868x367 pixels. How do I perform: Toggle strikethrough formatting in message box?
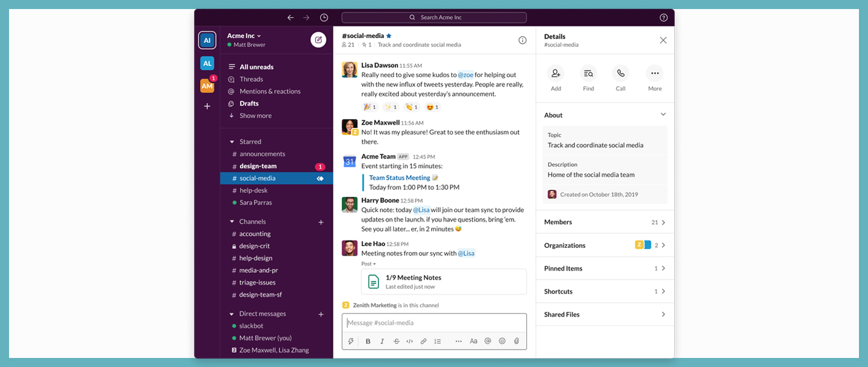[x=396, y=341]
